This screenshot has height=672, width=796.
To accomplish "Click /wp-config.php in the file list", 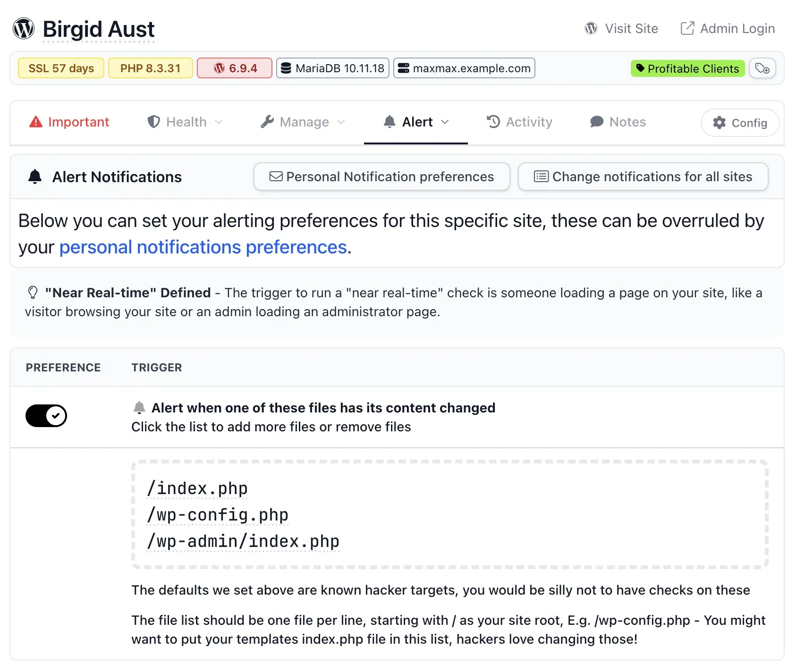I will [x=218, y=515].
